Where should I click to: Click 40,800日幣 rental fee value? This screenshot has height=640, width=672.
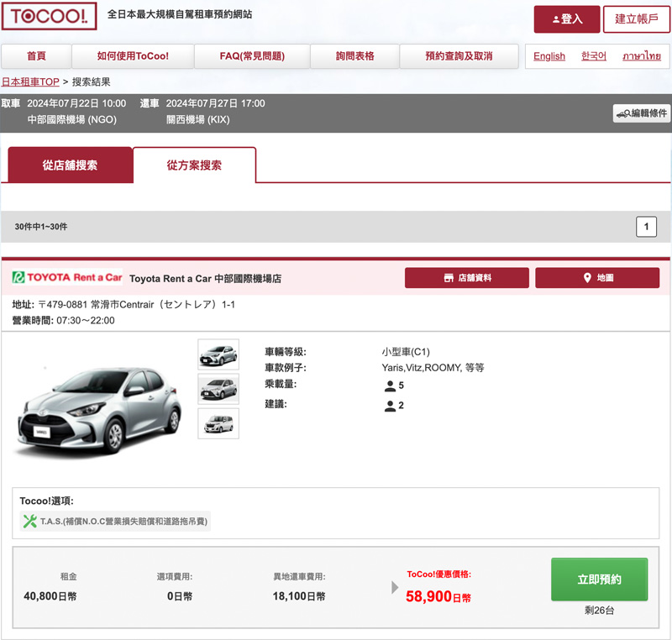50,596
